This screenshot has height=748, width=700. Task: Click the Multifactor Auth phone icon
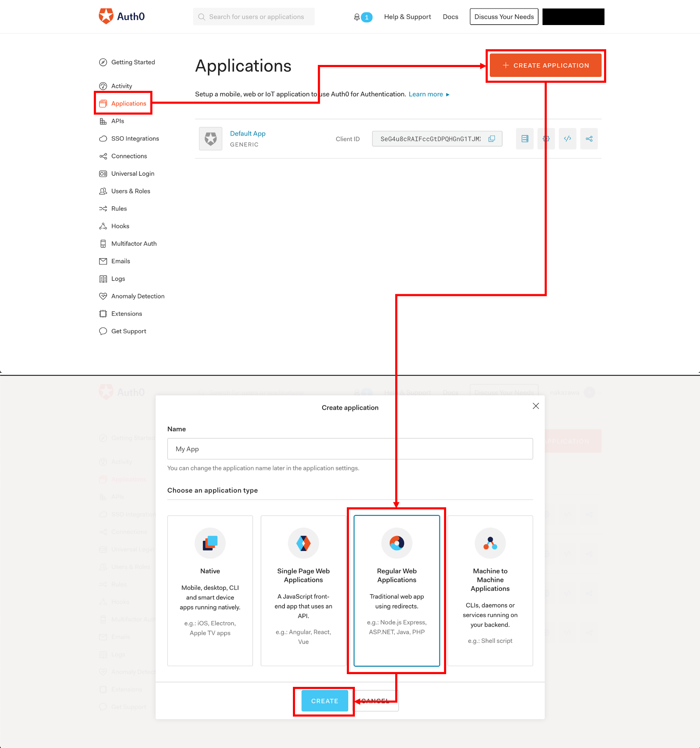[x=103, y=243]
